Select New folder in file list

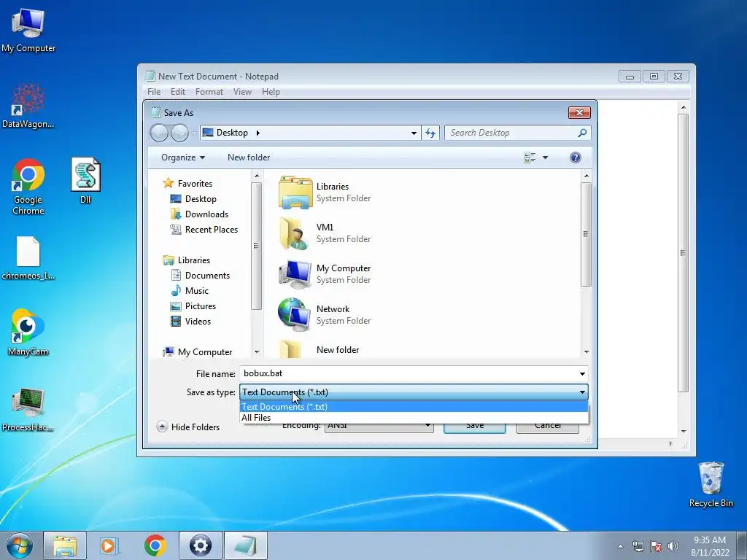pos(320,349)
